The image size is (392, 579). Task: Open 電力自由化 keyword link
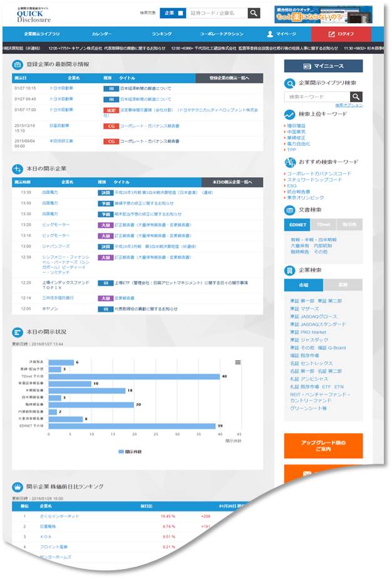tap(299, 144)
